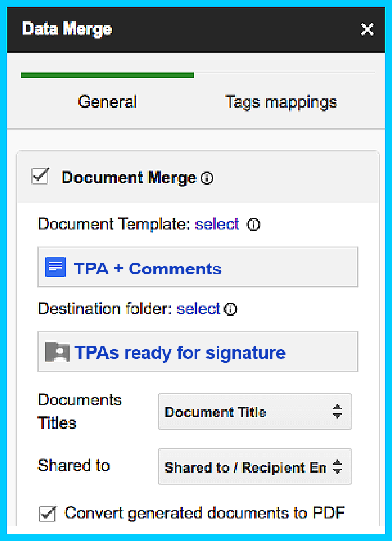
Task: Click the shared folder icon
Action: pos(57,352)
